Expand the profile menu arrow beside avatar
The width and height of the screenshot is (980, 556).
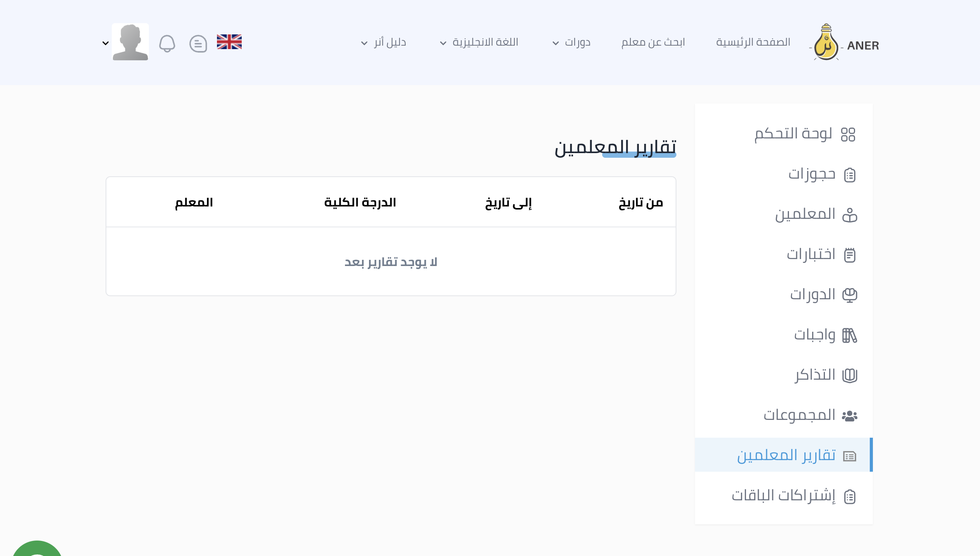105,43
